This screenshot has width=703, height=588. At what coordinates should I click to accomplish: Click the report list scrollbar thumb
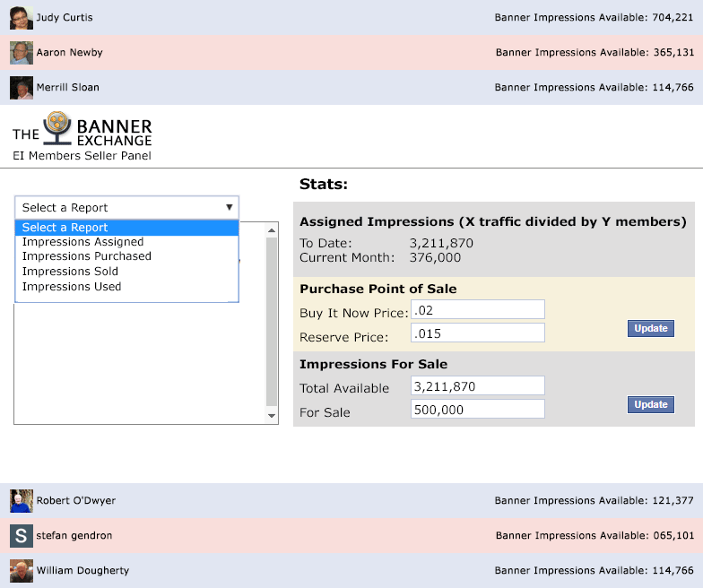(x=272, y=322)
